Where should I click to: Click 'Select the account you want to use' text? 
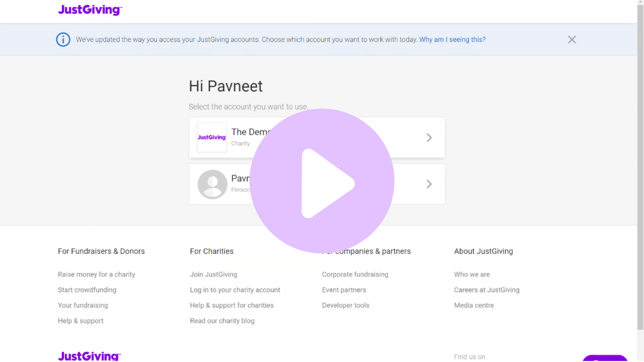249,107
